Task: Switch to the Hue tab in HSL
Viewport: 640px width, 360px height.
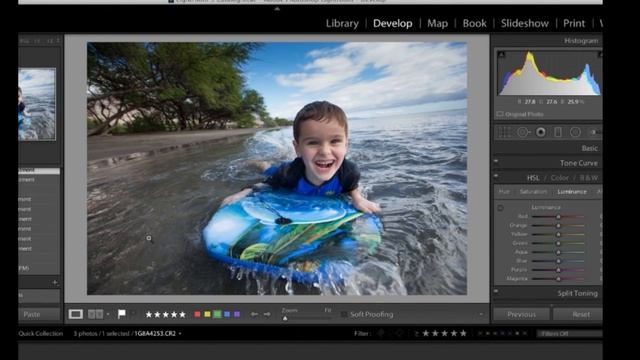Action: click(504, 192)
